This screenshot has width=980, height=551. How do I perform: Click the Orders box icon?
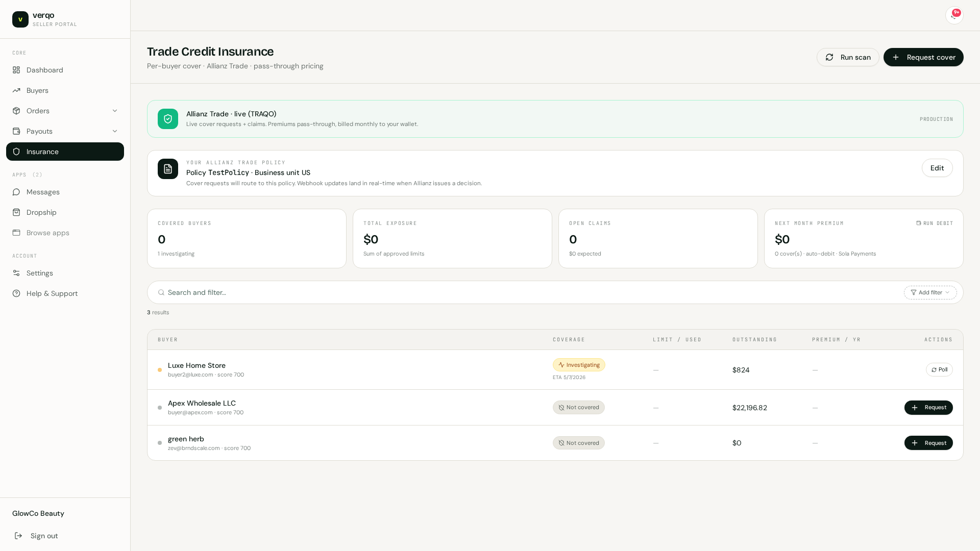pos(16,111)
